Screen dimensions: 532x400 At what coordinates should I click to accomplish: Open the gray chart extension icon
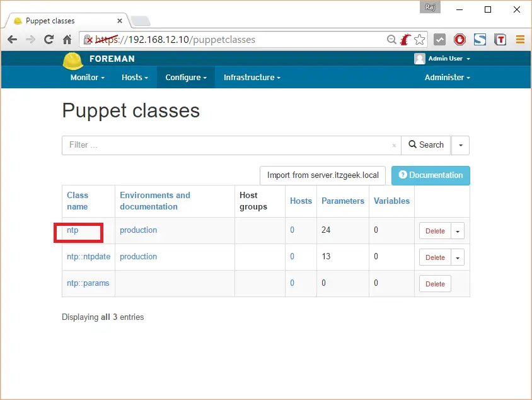[439, 40]
